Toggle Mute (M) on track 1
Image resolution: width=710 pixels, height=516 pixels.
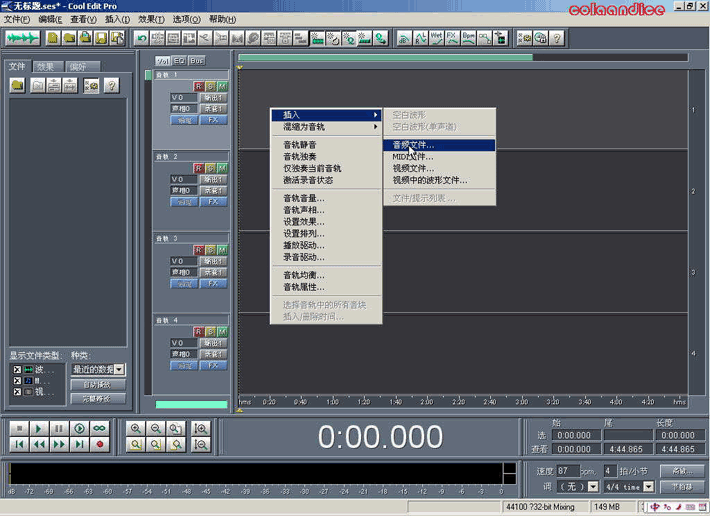222,86
